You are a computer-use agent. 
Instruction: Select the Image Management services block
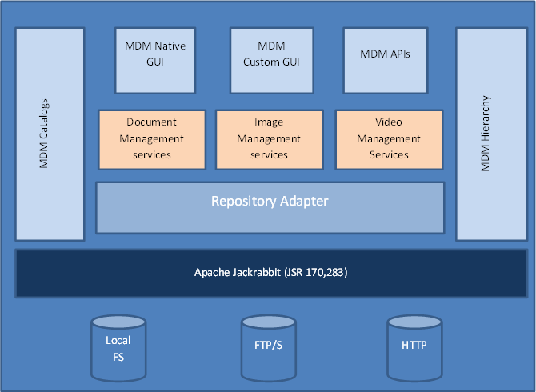click(269, 139)
